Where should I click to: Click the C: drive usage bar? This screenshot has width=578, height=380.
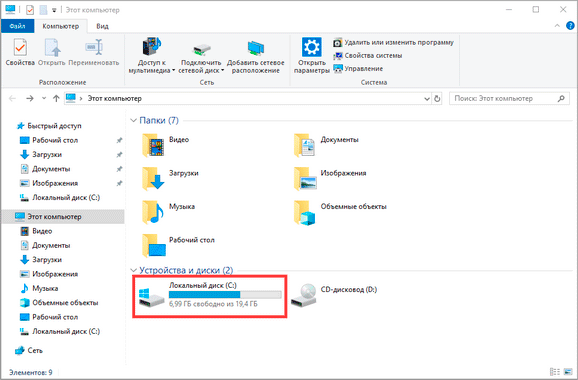pos(225,294)
